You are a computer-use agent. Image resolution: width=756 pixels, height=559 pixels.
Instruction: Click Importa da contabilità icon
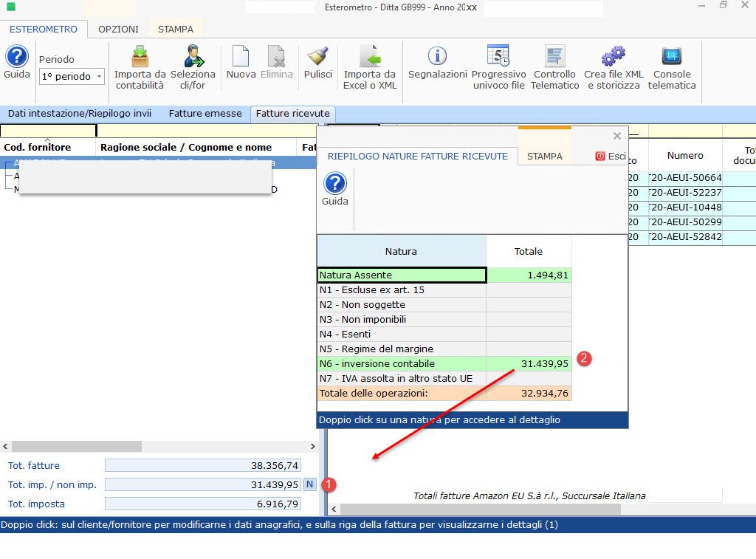tap(140, 67)
